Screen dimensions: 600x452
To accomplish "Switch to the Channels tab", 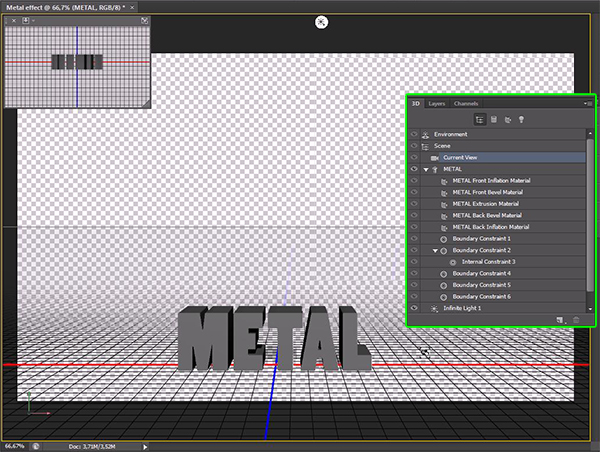I will pyautogui.click(x=466, y=104).
